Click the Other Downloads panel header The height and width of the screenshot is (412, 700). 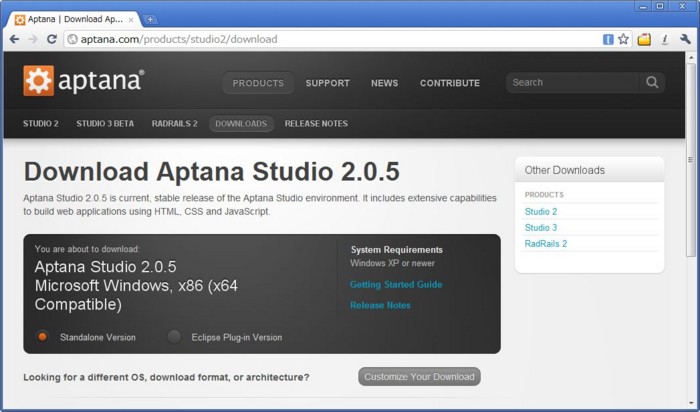(x=589, y=170)
